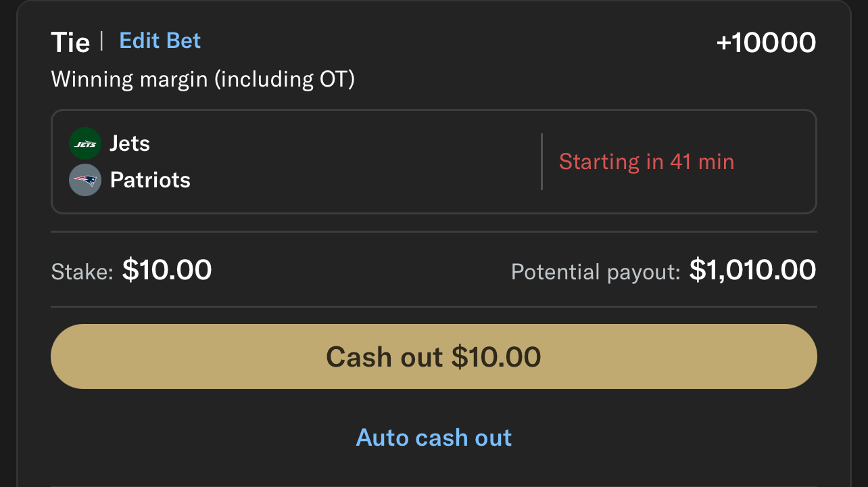Click the Stake label
Image resolution: width=868 pixels, height=487 pixels.
click(82, 272)
